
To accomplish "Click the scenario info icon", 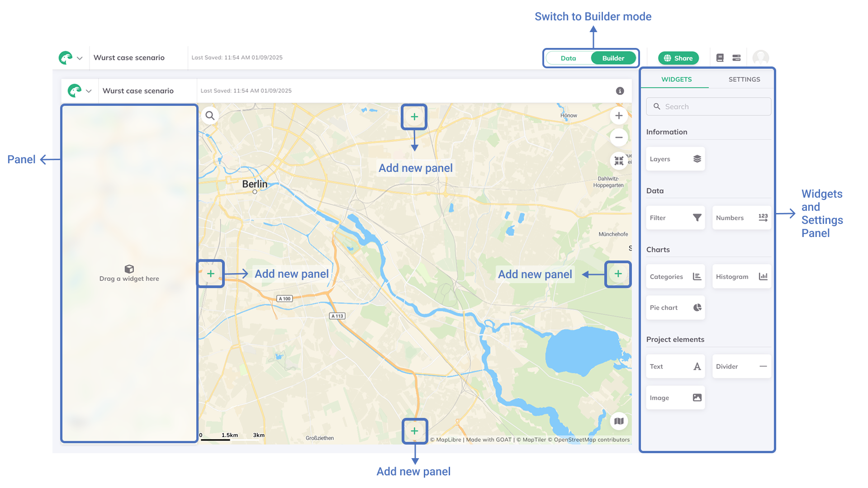I will click(619, 90).
